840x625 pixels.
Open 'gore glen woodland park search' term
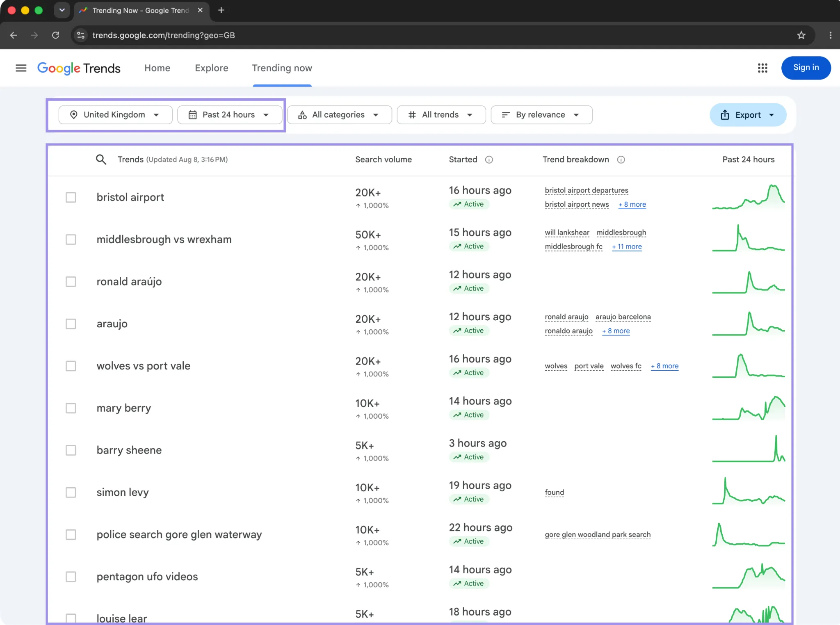click(x=598, y=534)
